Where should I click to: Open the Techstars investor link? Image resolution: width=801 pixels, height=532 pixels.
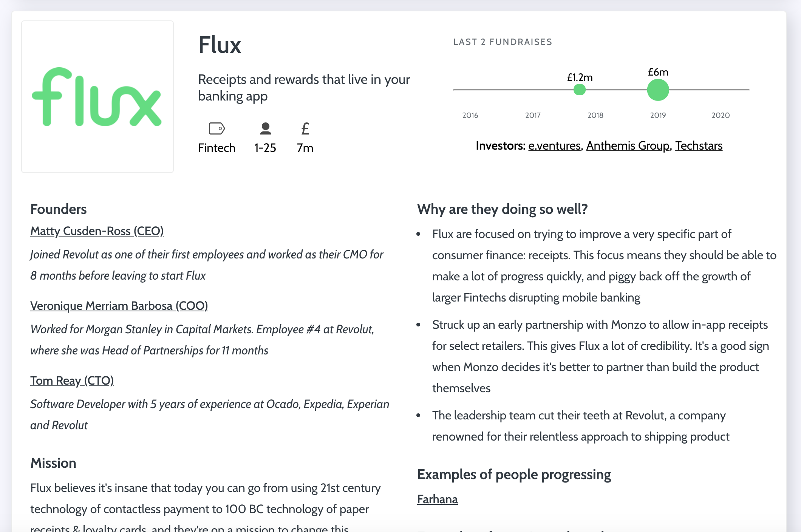[x=699, y=146]
